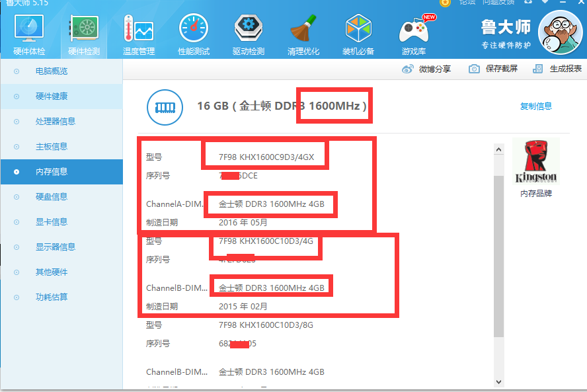Click manufacture date '2016 年 05月'
This screenshot has height=392, width=587.
tap(243, 223)
